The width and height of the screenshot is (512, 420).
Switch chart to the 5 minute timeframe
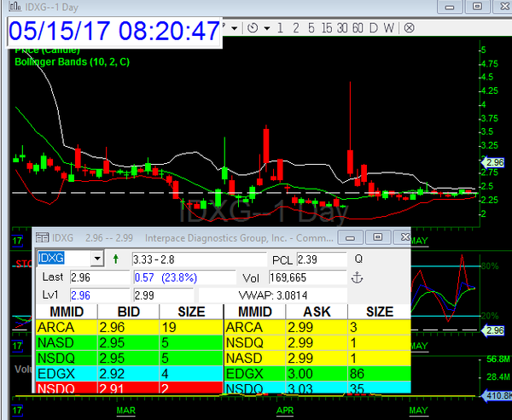click(x=311, y=27)
